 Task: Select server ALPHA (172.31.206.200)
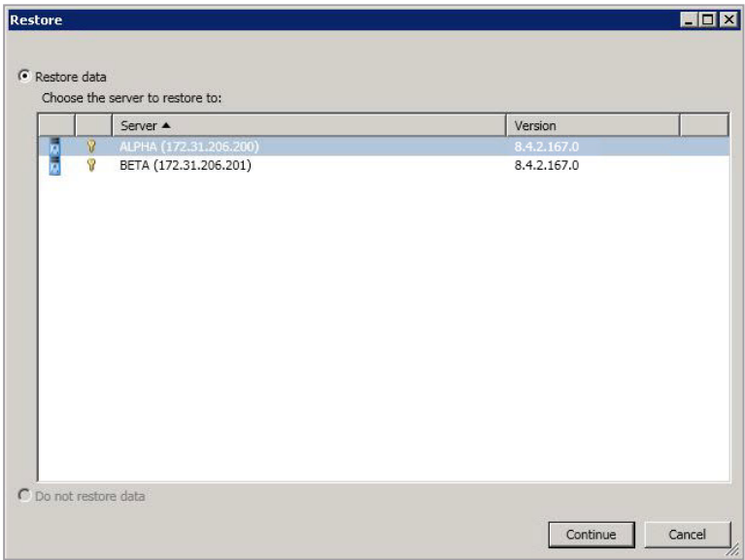pyautogui.click(x=188, y=147)
